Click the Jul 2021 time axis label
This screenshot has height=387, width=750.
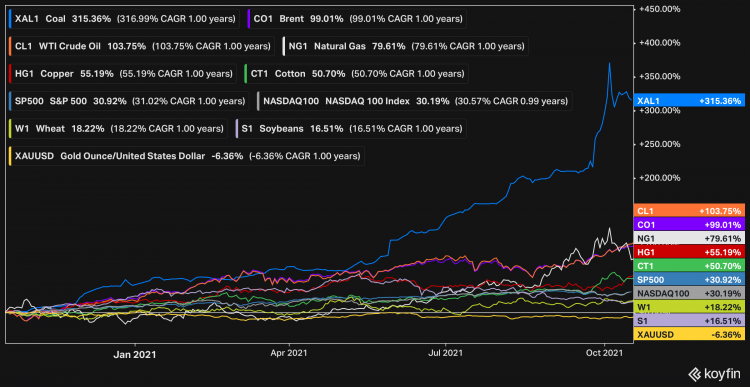445,354
